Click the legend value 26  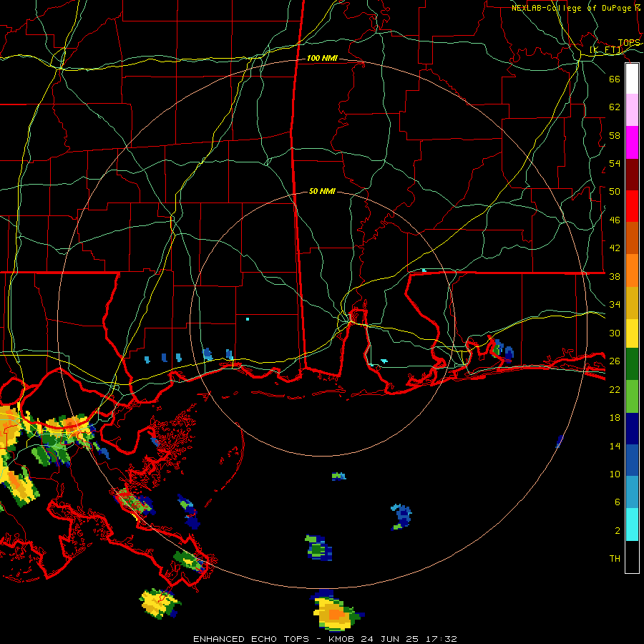point(615,361)
